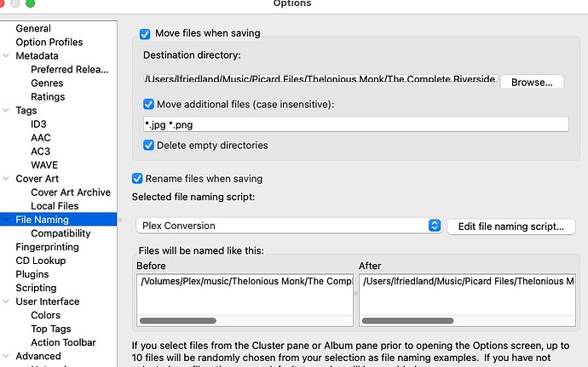Toggle the Move files when saving checkbox
Image resolution: width=588 pixels, height=367 pixels.
[145, 34]
